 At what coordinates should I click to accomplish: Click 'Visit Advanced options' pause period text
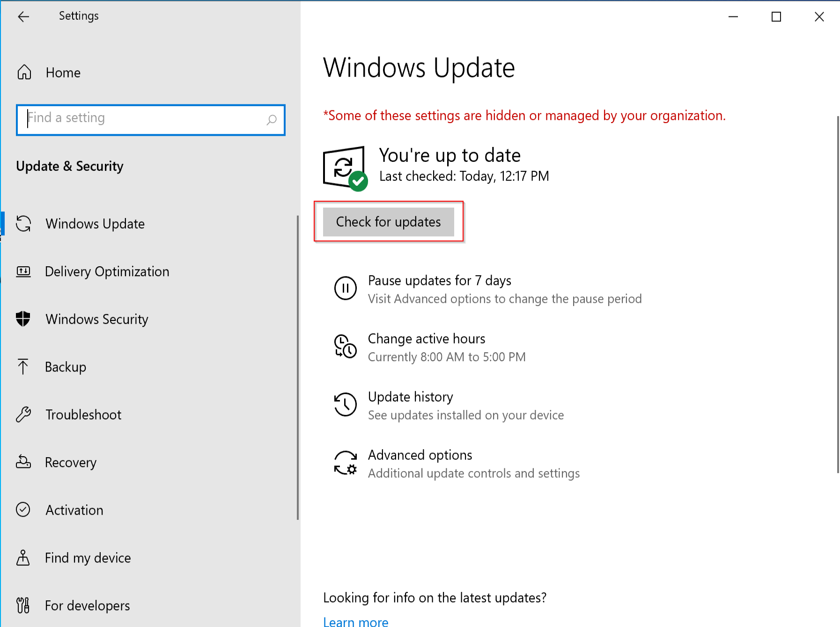(505, 299)
